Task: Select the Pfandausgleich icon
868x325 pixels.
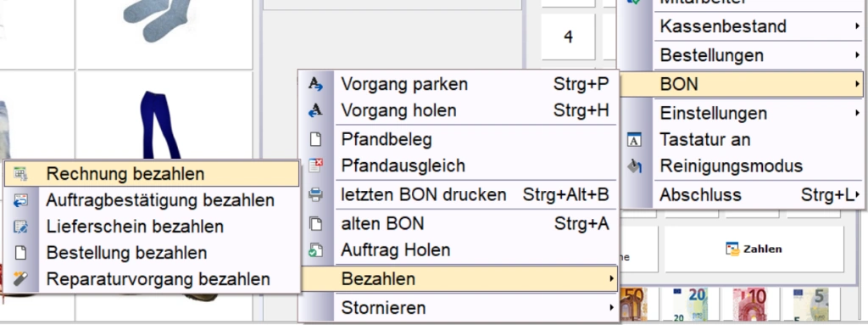Action: point(315,165)
